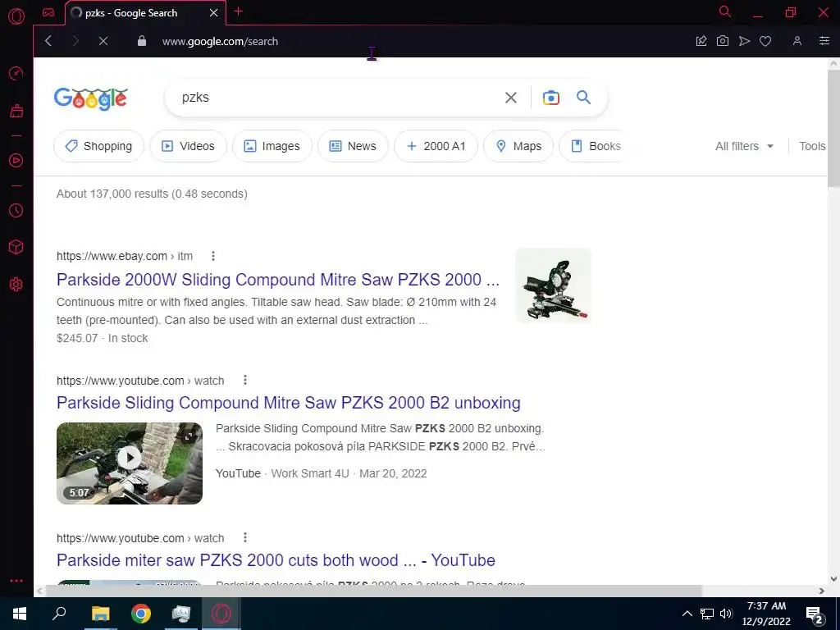
Task: Filter results by Shopping
Action: coord(98,146)
